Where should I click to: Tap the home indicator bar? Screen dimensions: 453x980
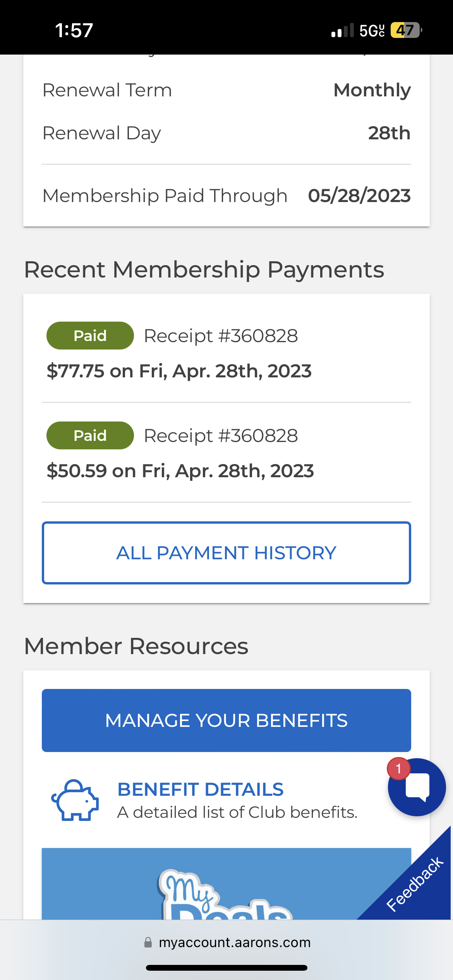coord(226,968)
